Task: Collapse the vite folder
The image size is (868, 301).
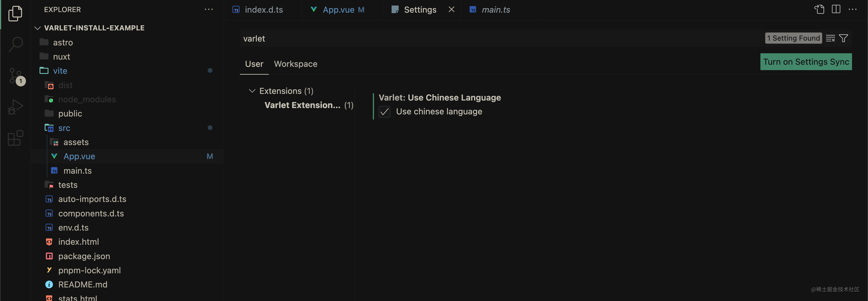Action: (60, 71)
